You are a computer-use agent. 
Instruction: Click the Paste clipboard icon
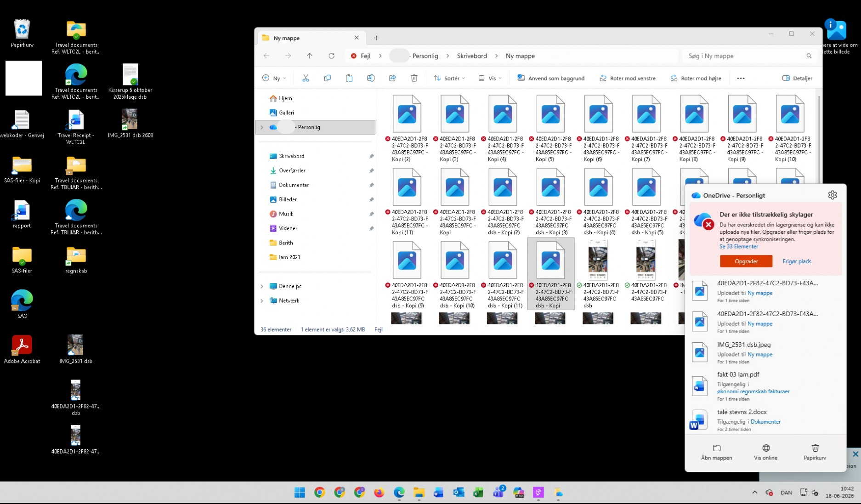[349, 78]
